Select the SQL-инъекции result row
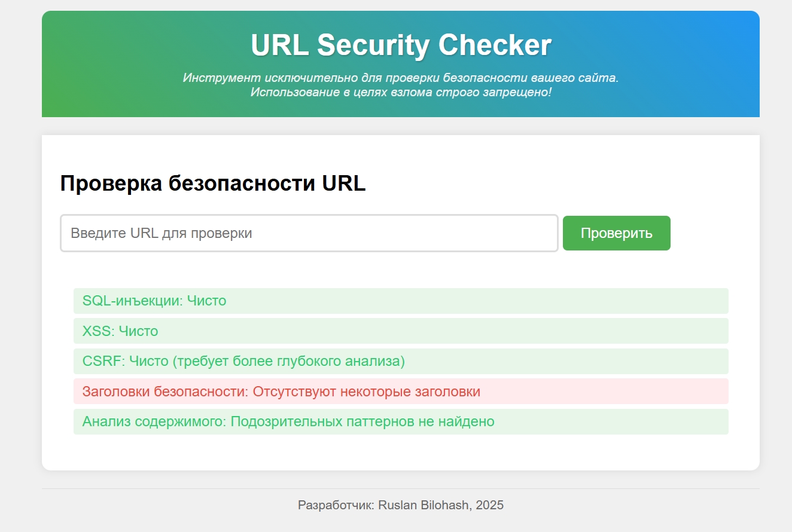792x532 pixels. point(400,301)
